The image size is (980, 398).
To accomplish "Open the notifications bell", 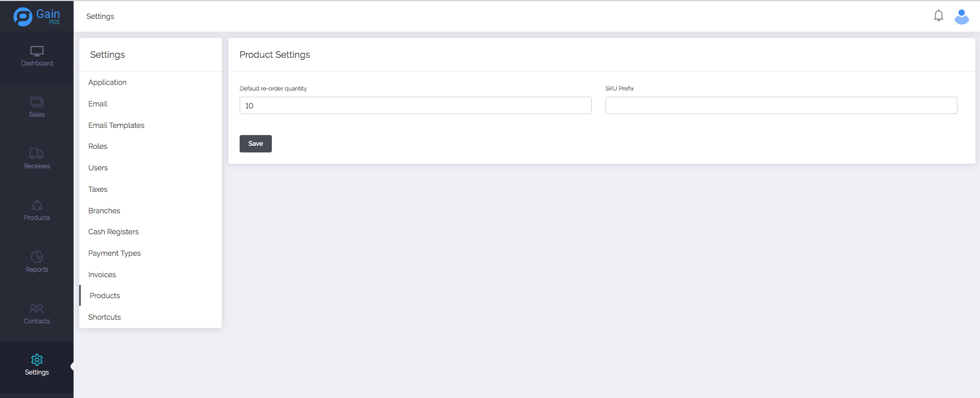I will pos(938,16).
